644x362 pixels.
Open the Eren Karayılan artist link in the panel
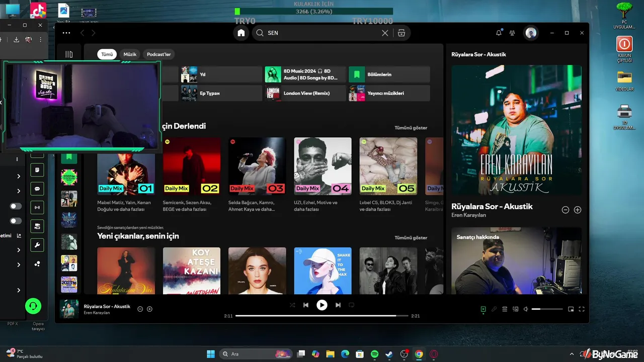[x=468, y=215]
